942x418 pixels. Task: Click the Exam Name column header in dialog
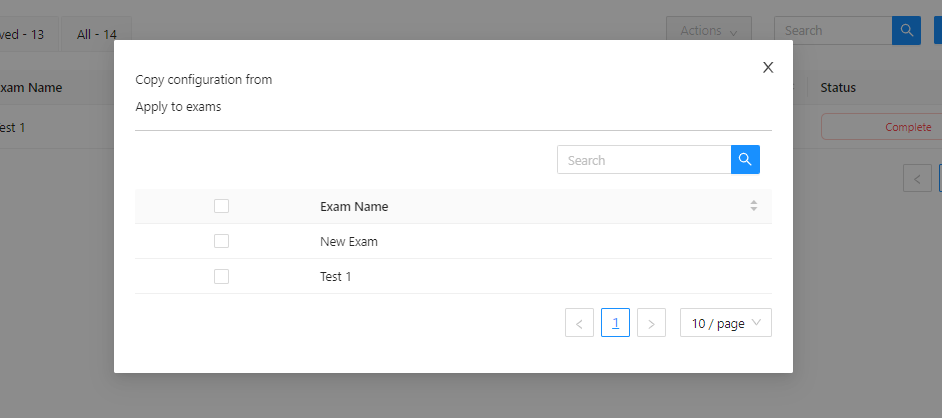click(x=354, y=206)
